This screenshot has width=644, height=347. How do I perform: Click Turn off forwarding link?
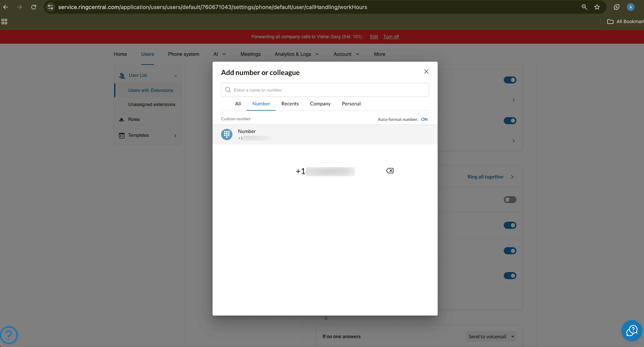pos(391,37)
